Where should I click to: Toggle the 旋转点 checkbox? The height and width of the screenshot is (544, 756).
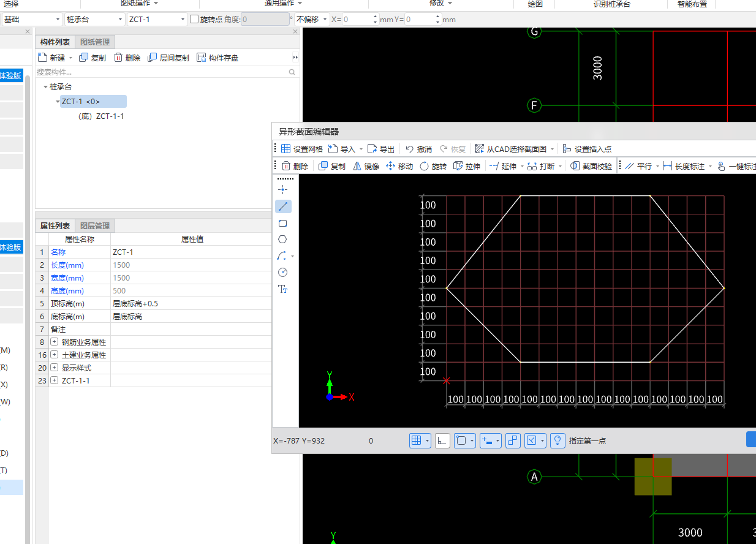tap(194, 20)
